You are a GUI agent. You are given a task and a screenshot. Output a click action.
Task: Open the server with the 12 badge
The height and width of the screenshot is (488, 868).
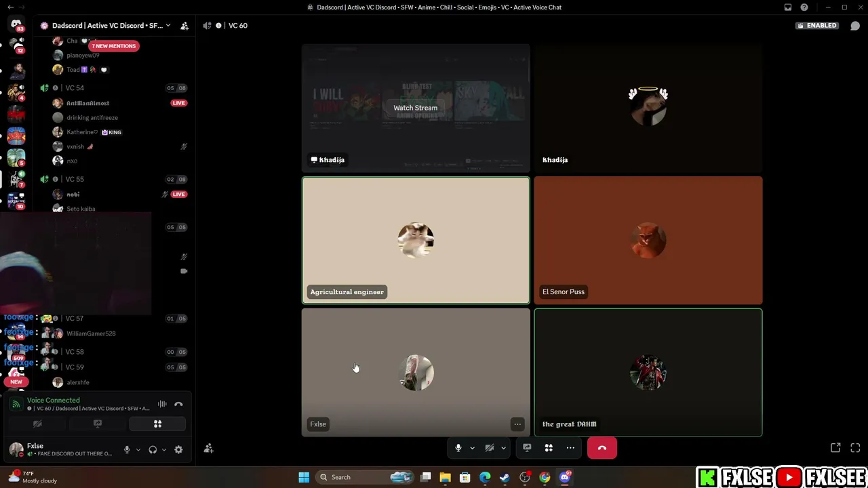pos(16,45)
